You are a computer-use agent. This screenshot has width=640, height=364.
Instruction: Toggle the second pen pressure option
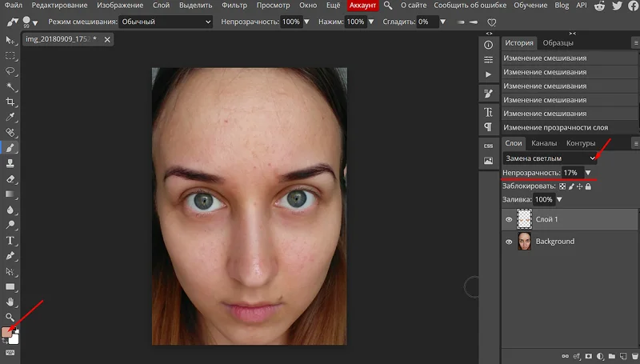coord(474,22)
